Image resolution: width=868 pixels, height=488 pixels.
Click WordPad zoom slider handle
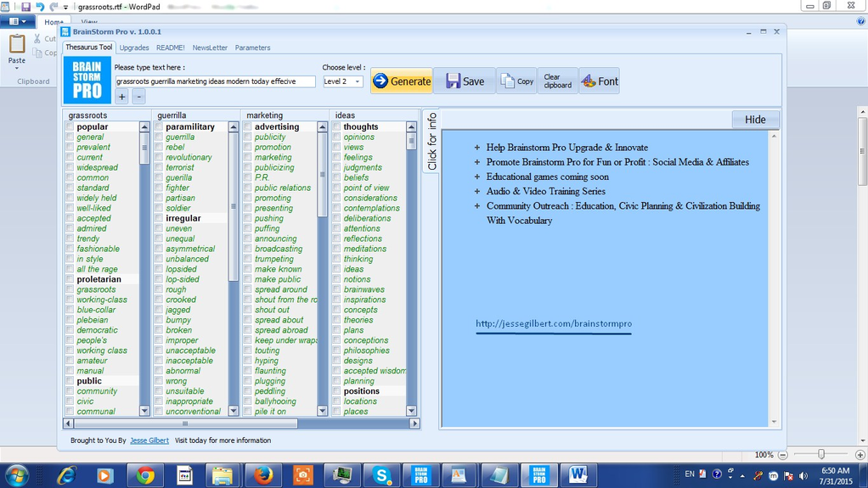pyautogui.click(x=821, y=454)
